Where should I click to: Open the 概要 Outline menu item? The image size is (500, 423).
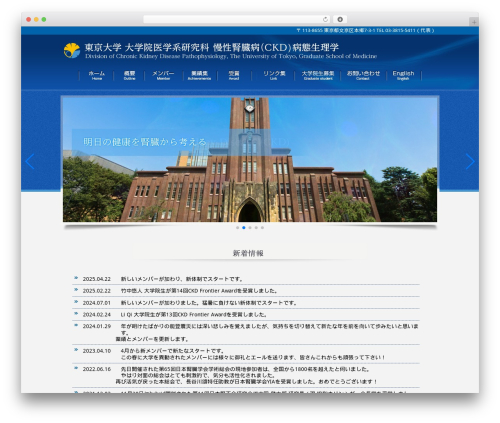coord(129,75)
